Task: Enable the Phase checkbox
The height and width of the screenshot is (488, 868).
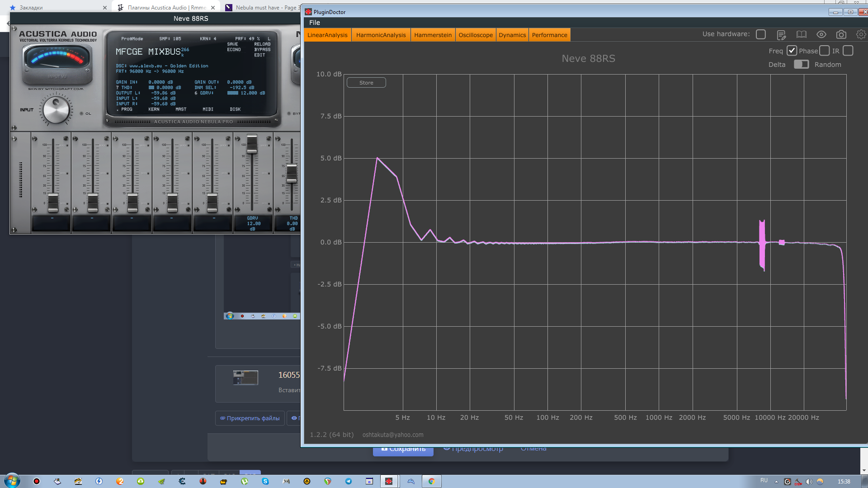Action: tap(824, 51)
